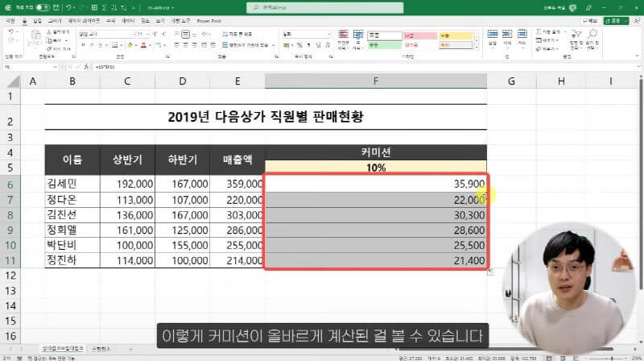Image resolution: width=644 pixels, height=361 pixels.
Task: Click the search box in the title bar
Action: pos(325,8)
